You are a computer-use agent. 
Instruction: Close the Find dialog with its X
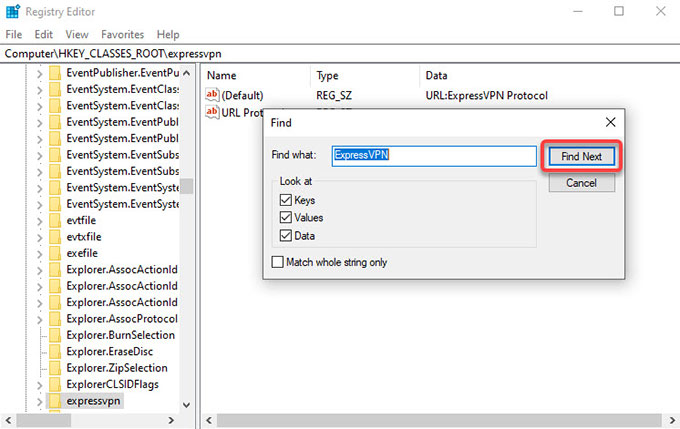pyautogui.click(x=610, y=122)
